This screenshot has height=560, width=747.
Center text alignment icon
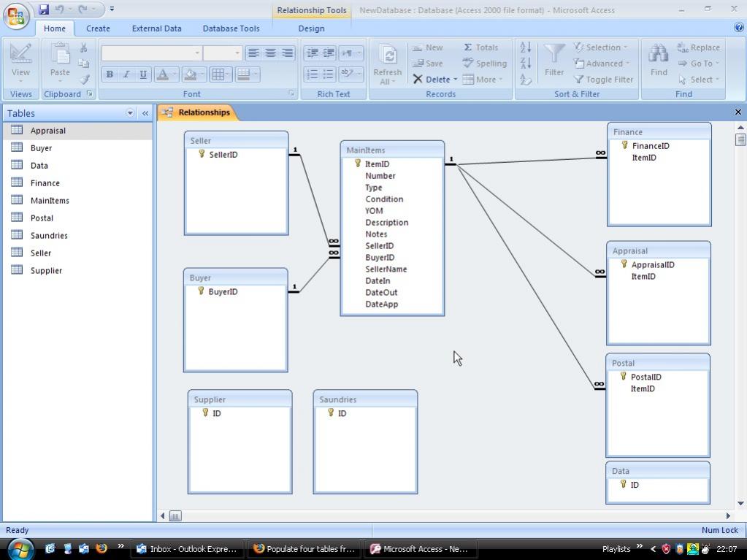pyautogui.click(x=270, y=53)
